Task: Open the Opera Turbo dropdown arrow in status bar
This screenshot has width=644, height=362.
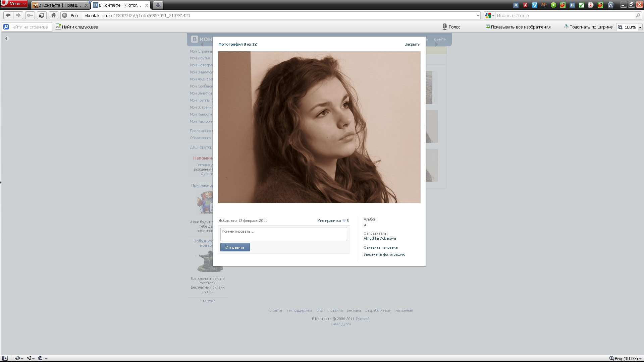Action: pyautogui.click(x=46, y=359)
